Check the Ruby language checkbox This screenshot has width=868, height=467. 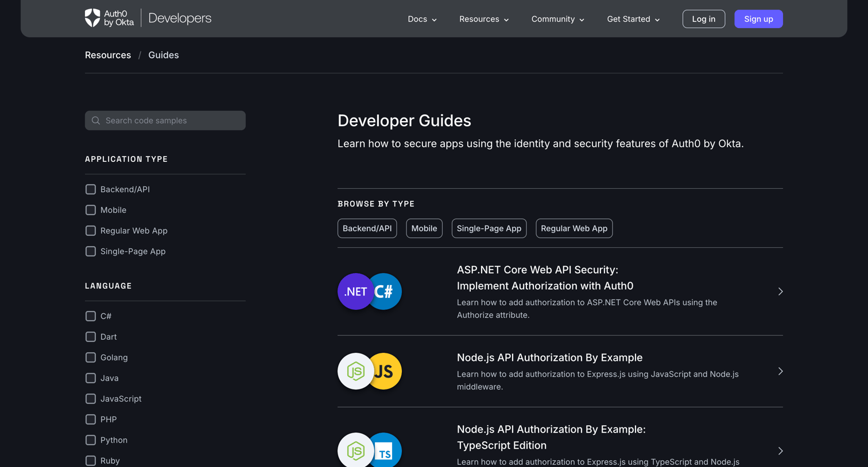click(x=91, y=461)
